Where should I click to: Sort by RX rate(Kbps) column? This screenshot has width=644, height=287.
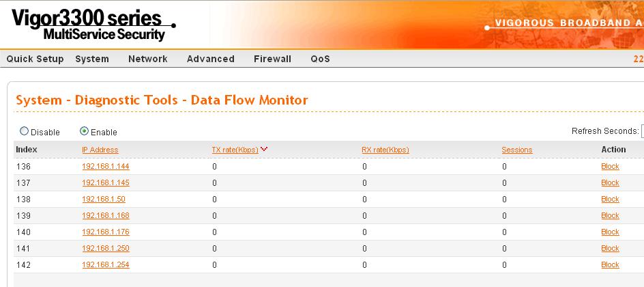(385, 150)
